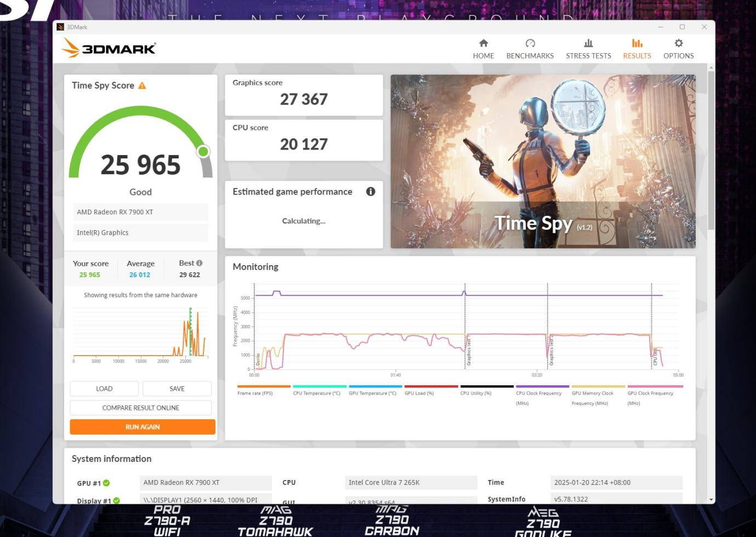Click the GPU #1 green check icon
The height and width of the screenshot is (537, 756).
(106, 483)
